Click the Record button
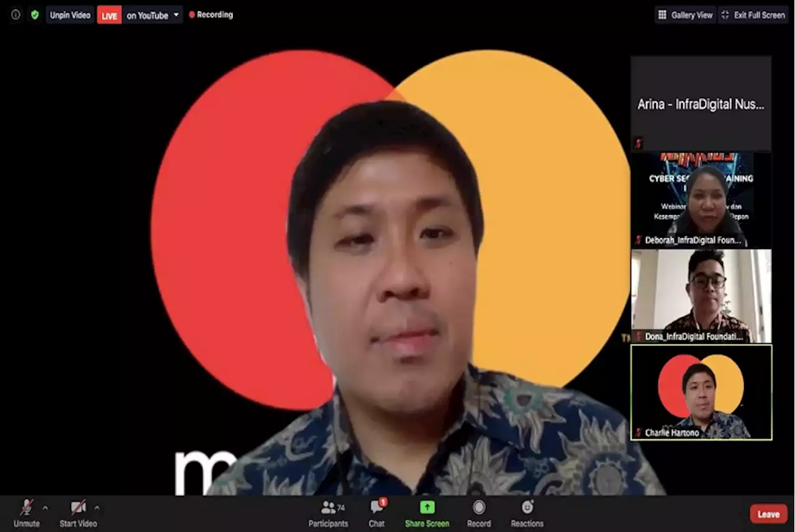The height and width of the screenshot is (532, 795). click(479, 513)
